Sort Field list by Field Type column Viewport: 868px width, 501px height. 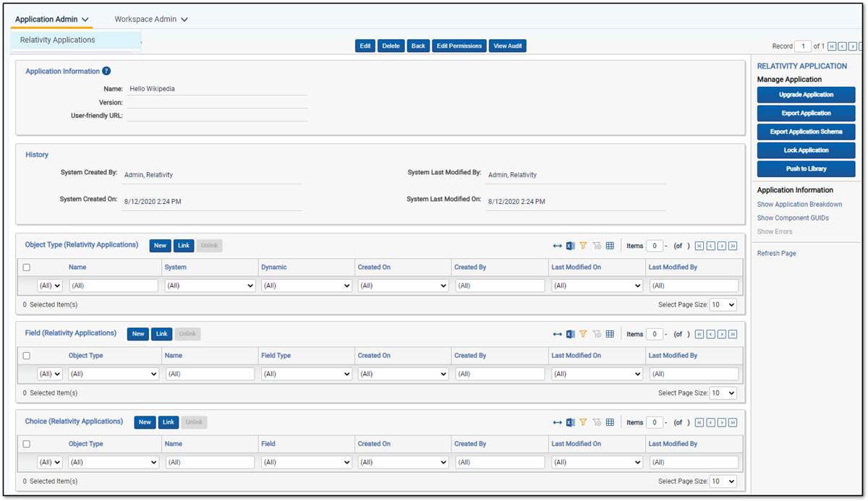pyautogui.click(x=276, y=356)
